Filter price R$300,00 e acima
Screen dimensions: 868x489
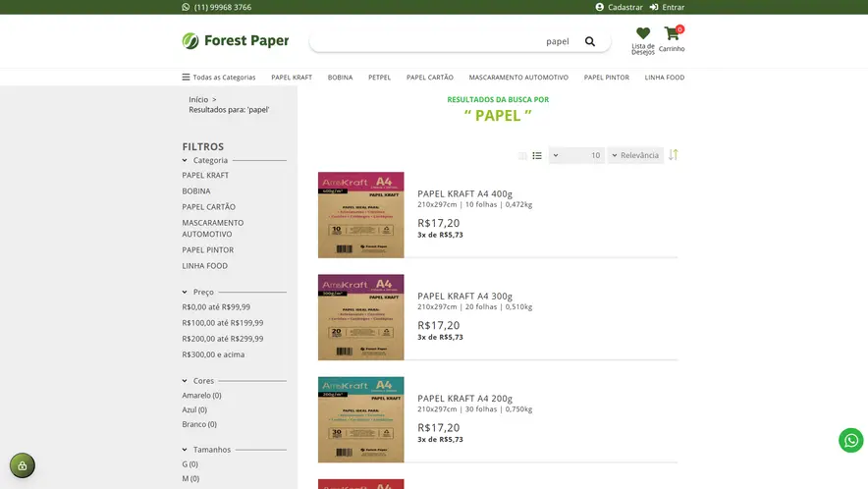[213, 354]
